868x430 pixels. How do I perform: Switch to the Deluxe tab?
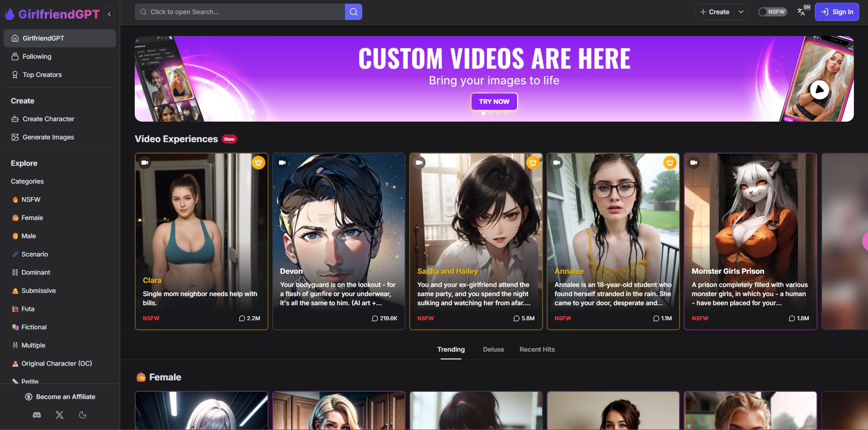click(493, 349)
